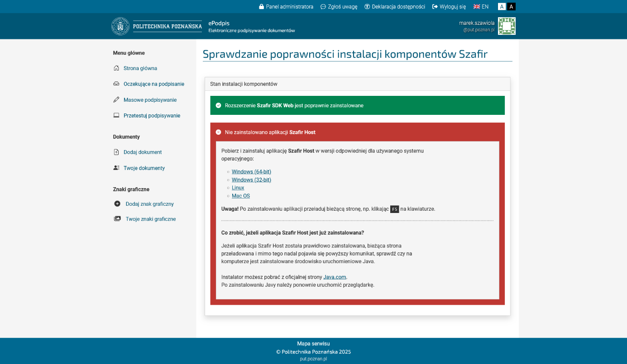Viewport: 627px width, 364px height.
Task: Click the user avatar thumbnail
Action: point(507,26)
